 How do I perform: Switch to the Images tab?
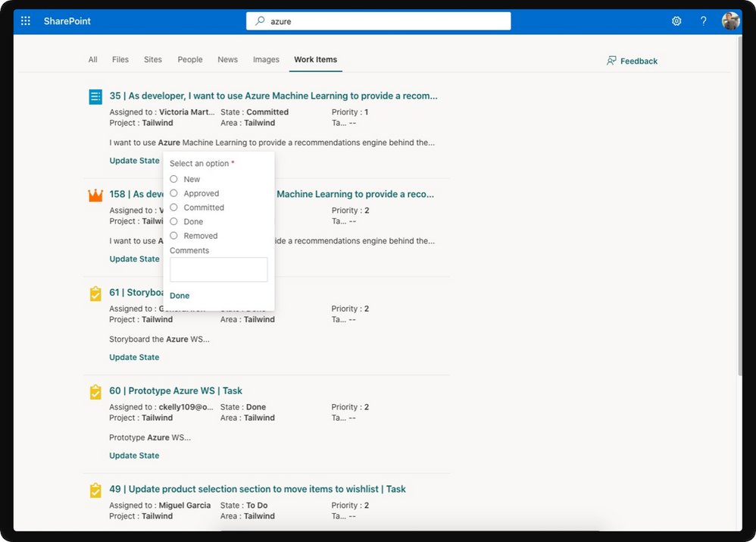(266, 59)
